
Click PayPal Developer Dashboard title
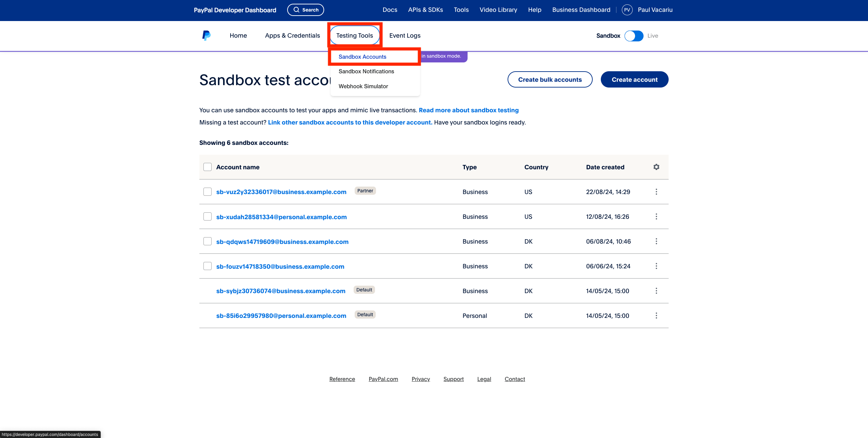point(235,10)
